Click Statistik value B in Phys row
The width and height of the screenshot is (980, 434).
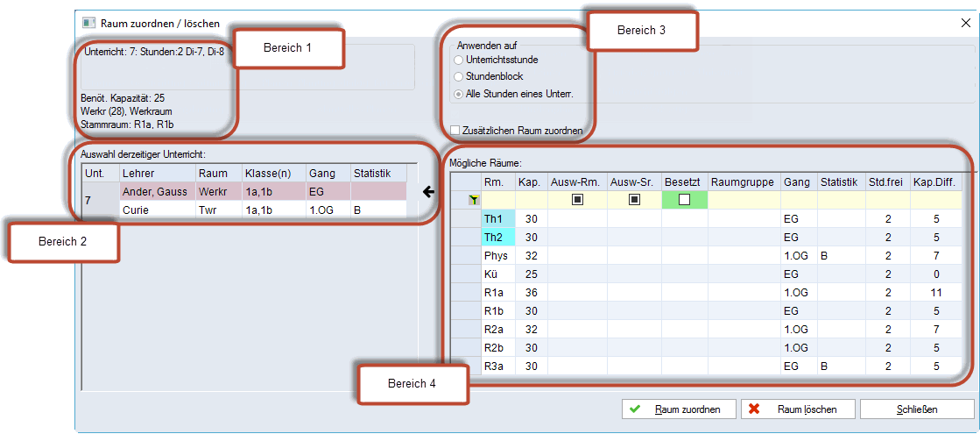(841, 256)
